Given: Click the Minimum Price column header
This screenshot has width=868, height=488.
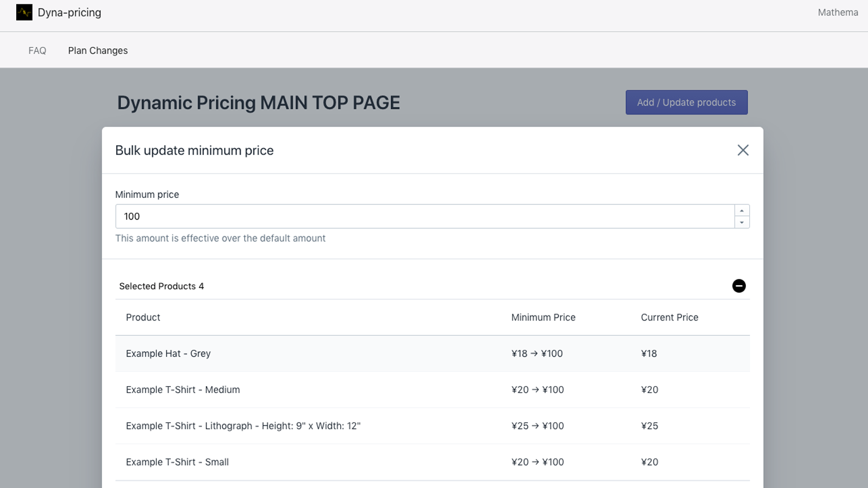Looking at the screenshot, I should (543, 318).
